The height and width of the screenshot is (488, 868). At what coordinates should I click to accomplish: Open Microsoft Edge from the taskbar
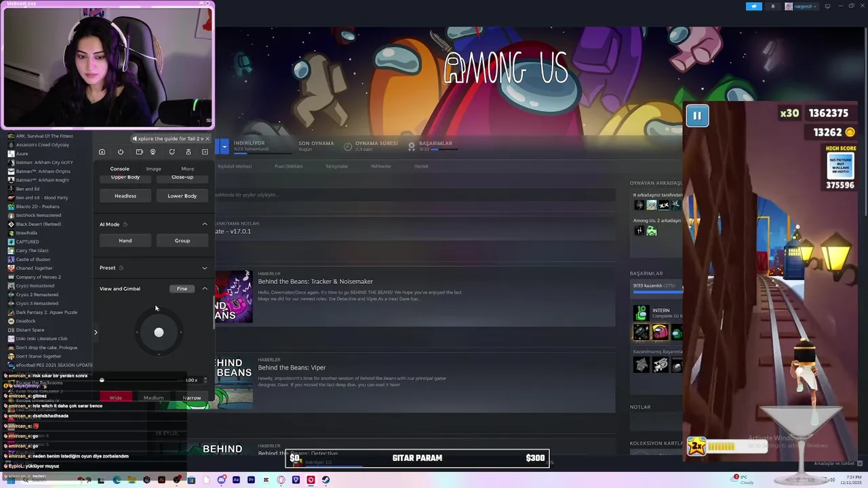(117, 480)
